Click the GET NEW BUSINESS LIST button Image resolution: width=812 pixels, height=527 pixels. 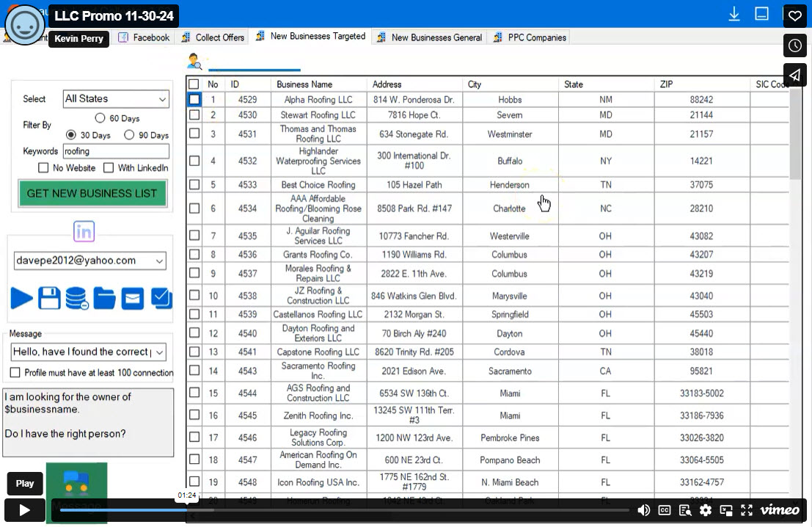92,194
